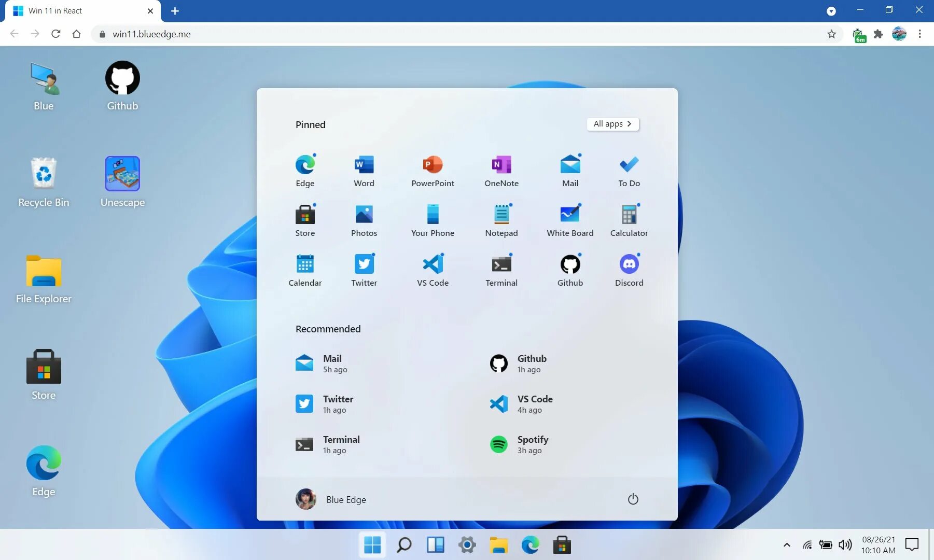Screen dimensions: 934x560
Task: Open the pinned Twitter app
Action: point(364,271)
